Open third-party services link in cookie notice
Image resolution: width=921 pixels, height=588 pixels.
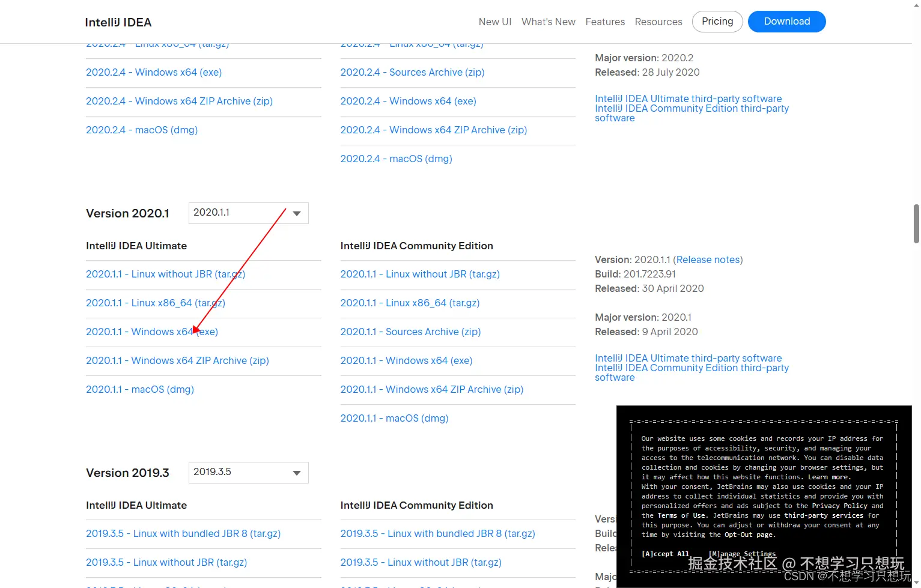[824, 515]
